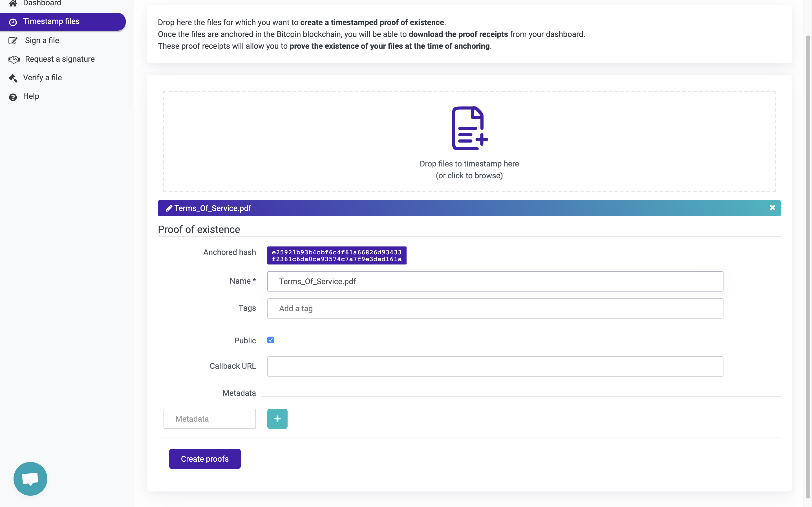The height and width of the screenshot is (507, 812).
Task: Click pencil icon next to Terms_Of_Service.pdf
Action: (169, 208)
